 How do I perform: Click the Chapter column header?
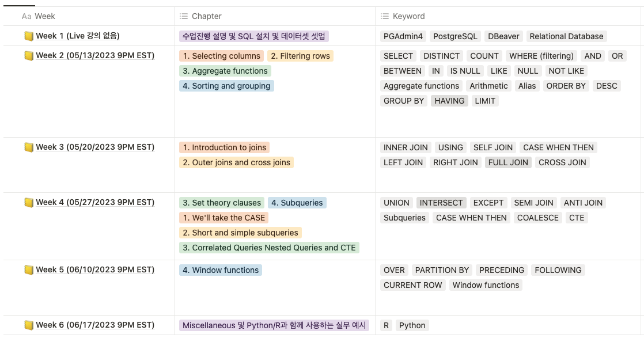click(275, 17)
